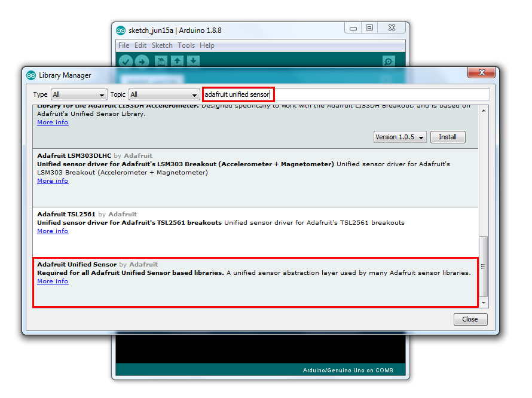This screenshot has width=532, height=398.
Task: Select the Adafruit LSM303DLHC library title
Action: (74, 156)
